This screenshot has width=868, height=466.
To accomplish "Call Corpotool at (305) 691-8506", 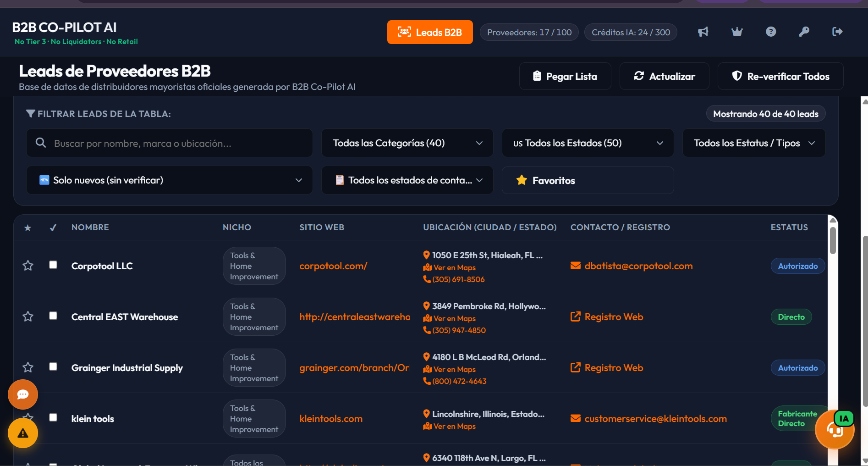I will (458, 279).
